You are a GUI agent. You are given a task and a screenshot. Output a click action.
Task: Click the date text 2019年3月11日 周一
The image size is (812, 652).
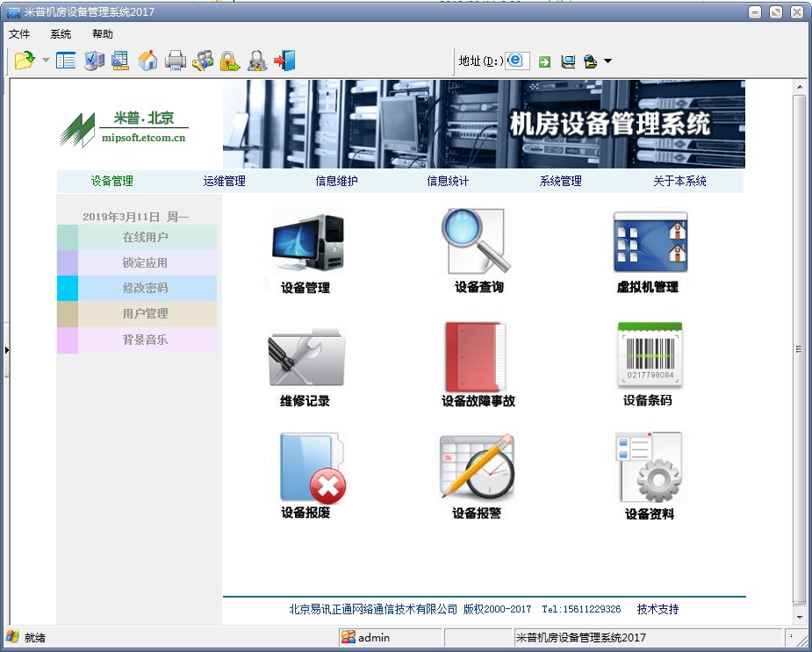pyautogui.click(x=136, y=217)
